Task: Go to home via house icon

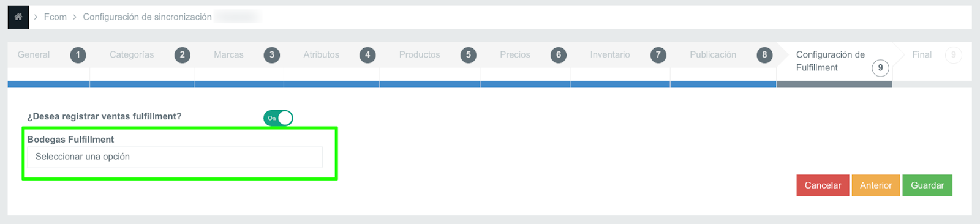Action: pyautogui.click(x=18, y=17)
